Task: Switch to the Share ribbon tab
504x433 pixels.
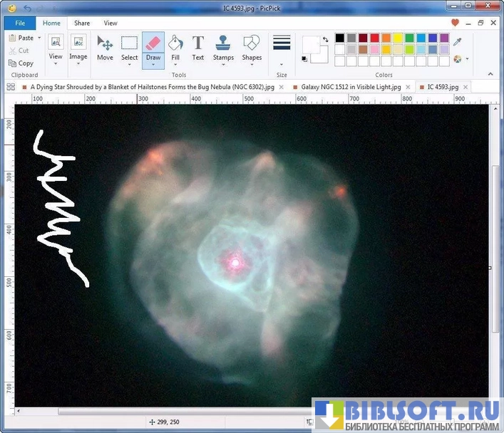Action: coord(82,23)
